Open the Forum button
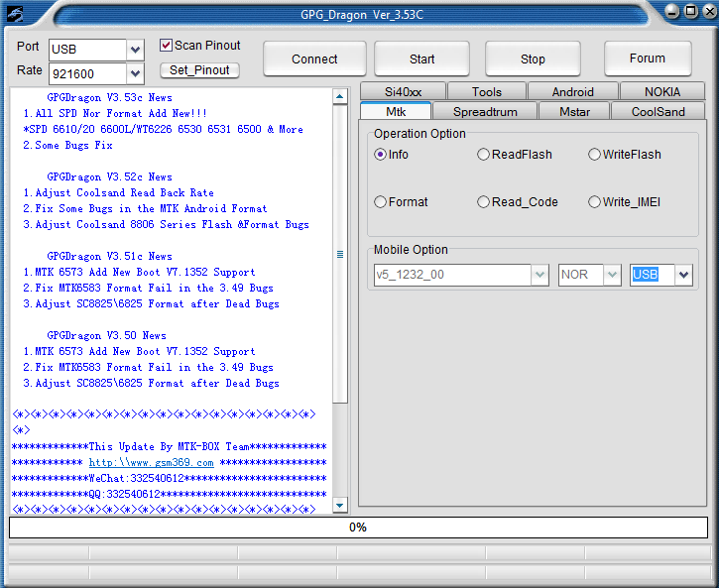719x588 pixels. click(648, 59)
